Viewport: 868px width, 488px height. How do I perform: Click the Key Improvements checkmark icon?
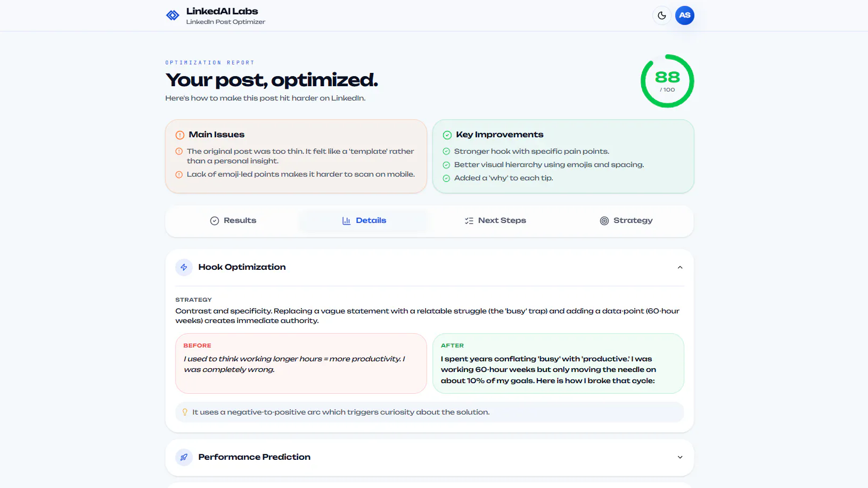447,135
